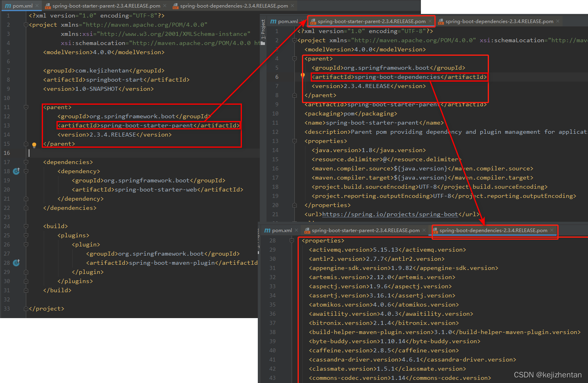Click the XML file icon on top-right dependencies tab
The height and width of the screenshot is (383, 588).
(441, 21)
